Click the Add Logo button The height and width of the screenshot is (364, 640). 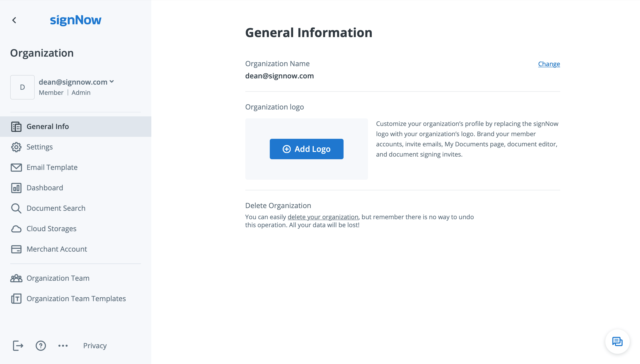306,149
